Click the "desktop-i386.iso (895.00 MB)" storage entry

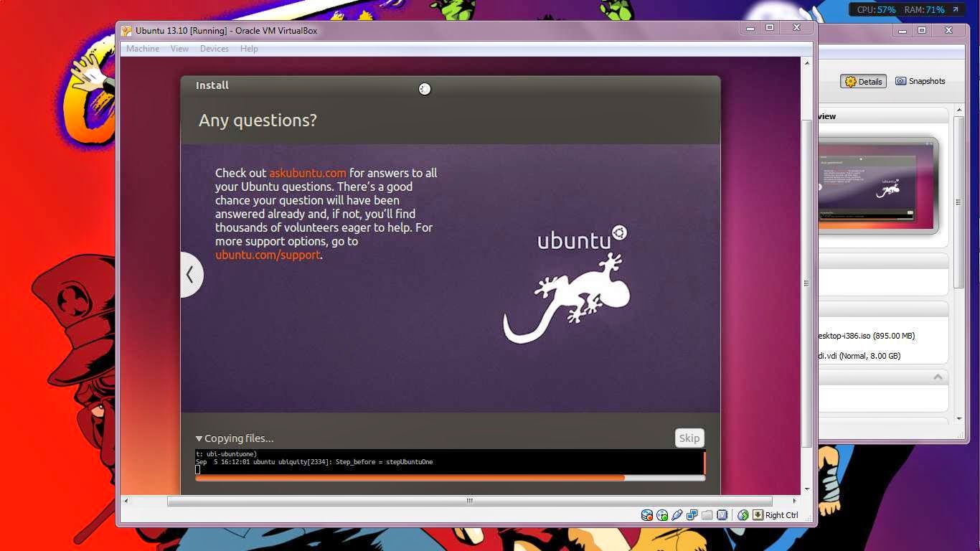pos(867,336)
